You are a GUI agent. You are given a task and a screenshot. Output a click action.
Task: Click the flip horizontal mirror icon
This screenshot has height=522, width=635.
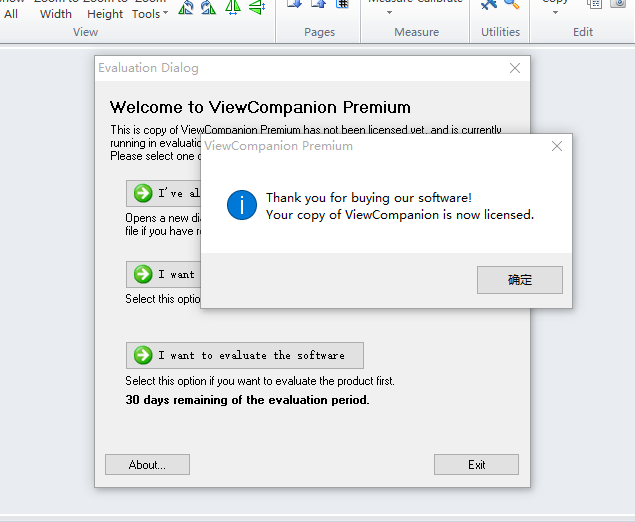point(232,8)
